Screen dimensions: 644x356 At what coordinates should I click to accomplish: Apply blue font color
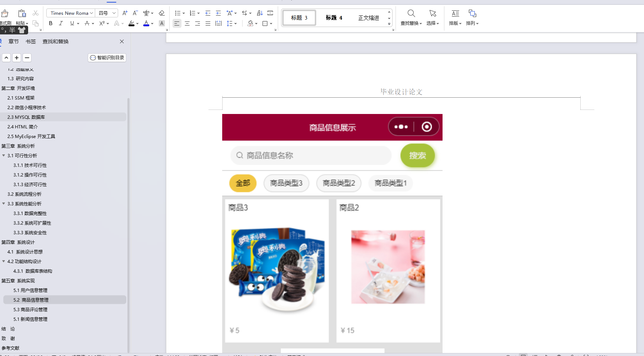click(146, 23)
